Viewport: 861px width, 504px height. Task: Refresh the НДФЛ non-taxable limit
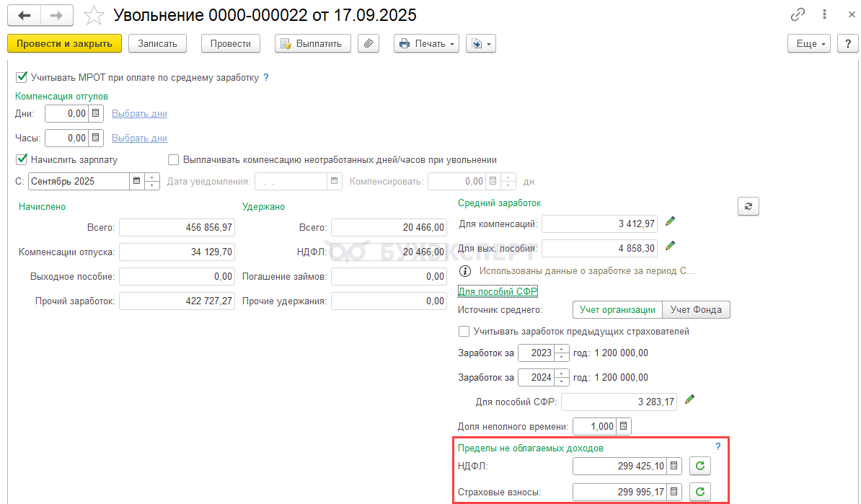click(x=700, y=466)
